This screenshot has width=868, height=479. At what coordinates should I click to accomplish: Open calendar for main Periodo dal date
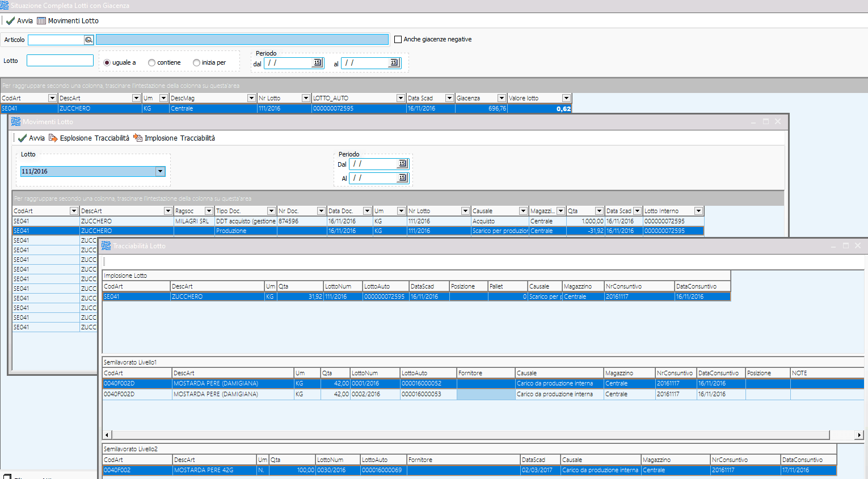point(317,63)
